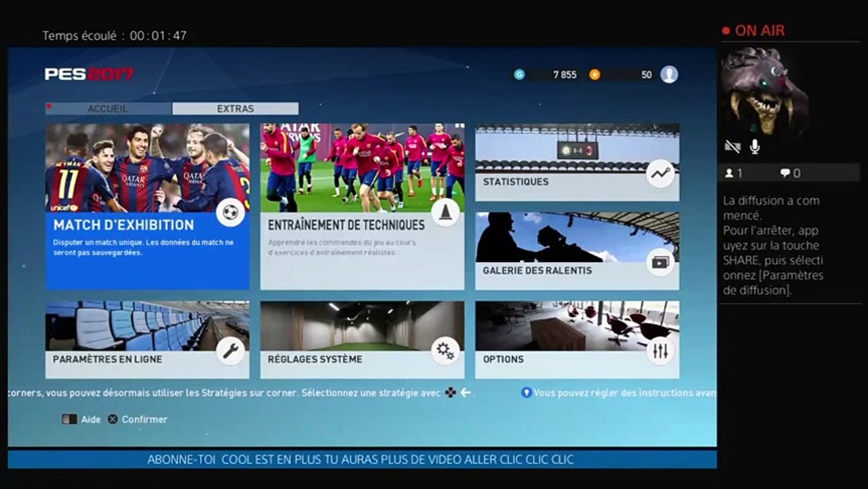Click the user profile avatar icon

(669, 75)
